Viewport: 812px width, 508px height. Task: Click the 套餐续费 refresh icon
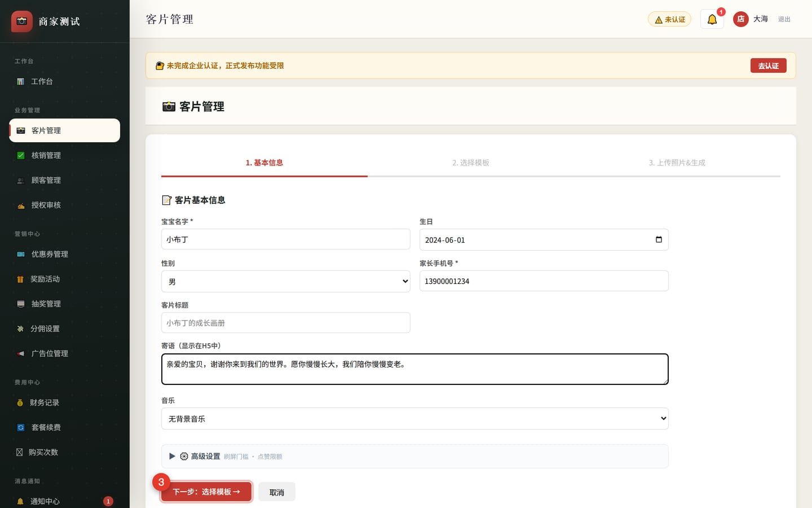[21, 428]
